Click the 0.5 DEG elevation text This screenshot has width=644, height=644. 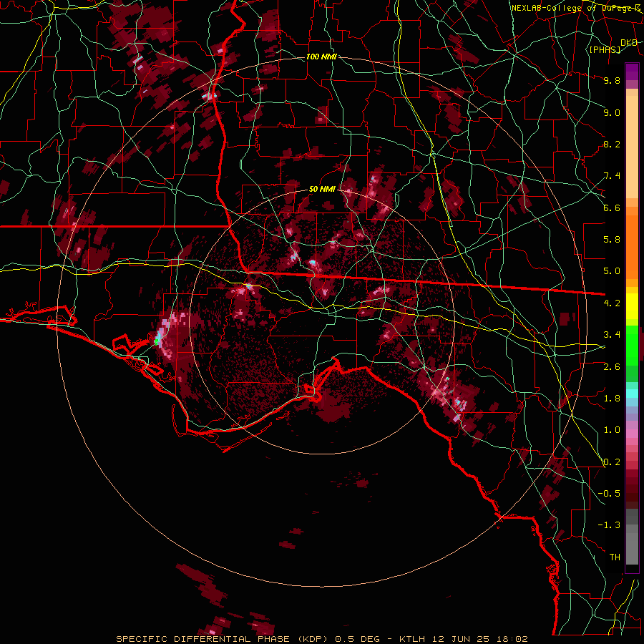click(356, 639)
